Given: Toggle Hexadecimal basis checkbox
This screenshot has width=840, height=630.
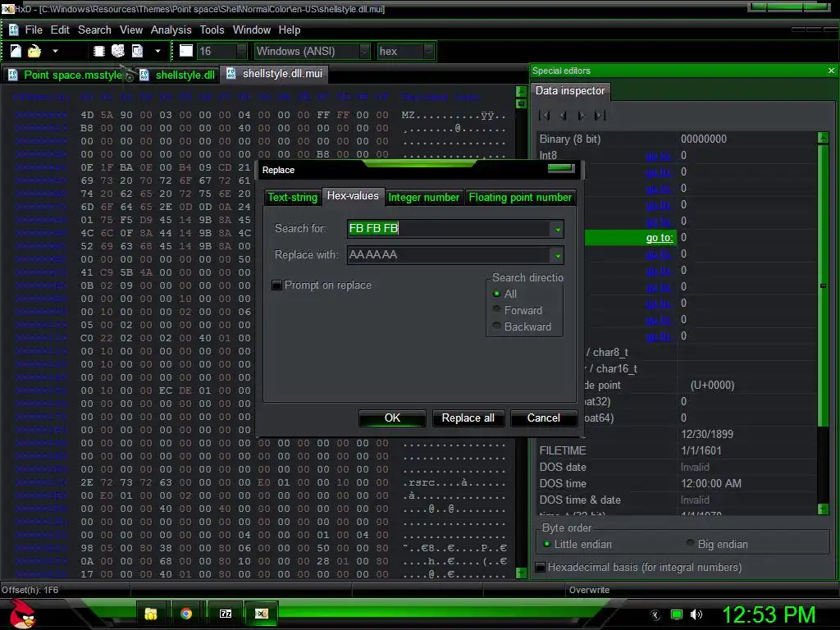Looking at the screenshot, I should [541, 567].
